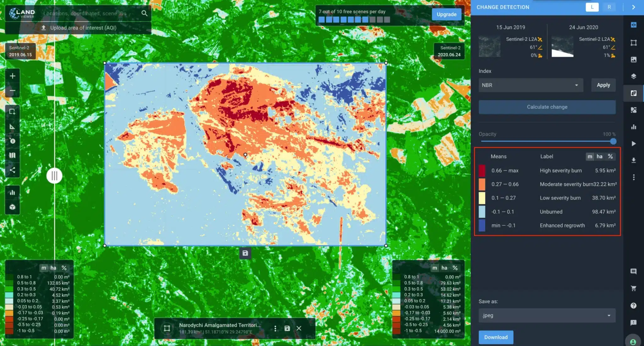This screenshot has width=644, height=346.
Task: Enable 3D view with the cube icon
Action: pyautogui.click(x=12, y=207)
